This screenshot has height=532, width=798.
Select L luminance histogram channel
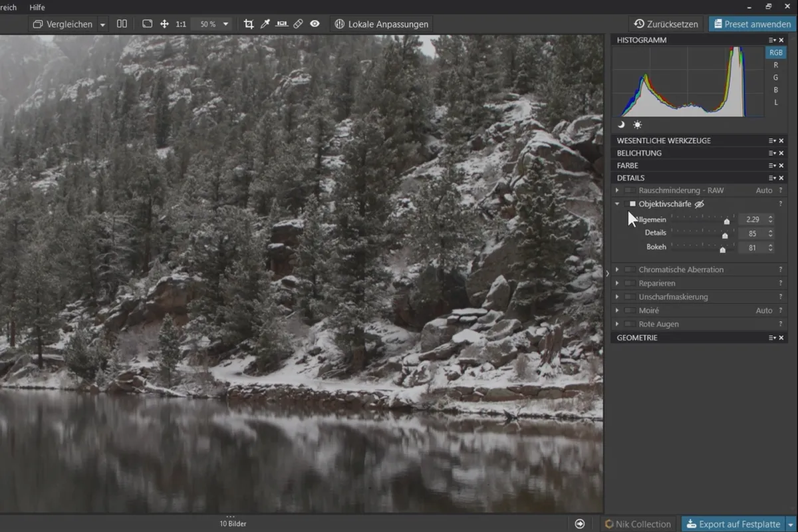(x=775, y=102)
